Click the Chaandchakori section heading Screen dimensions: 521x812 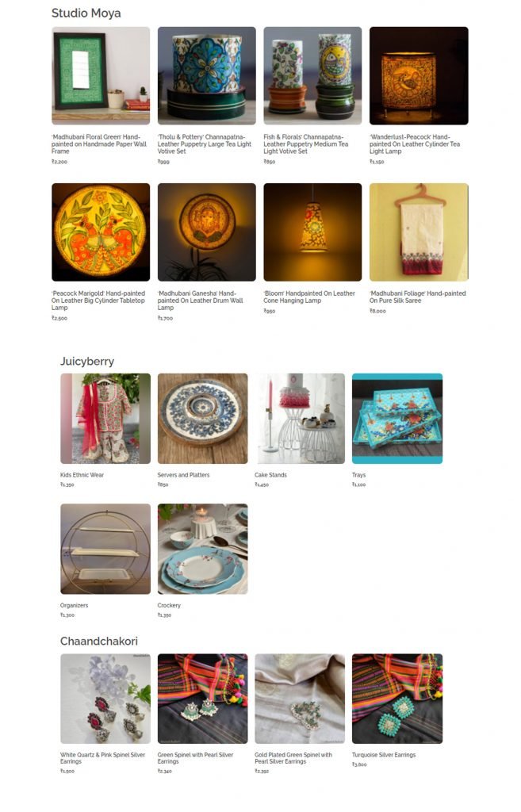(x=99, y=641)
